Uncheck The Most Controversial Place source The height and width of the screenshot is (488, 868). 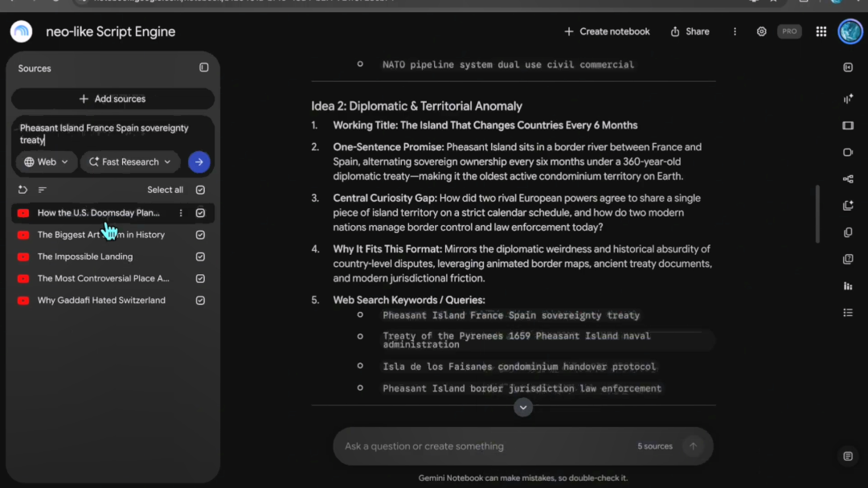[x=200, y=279]
